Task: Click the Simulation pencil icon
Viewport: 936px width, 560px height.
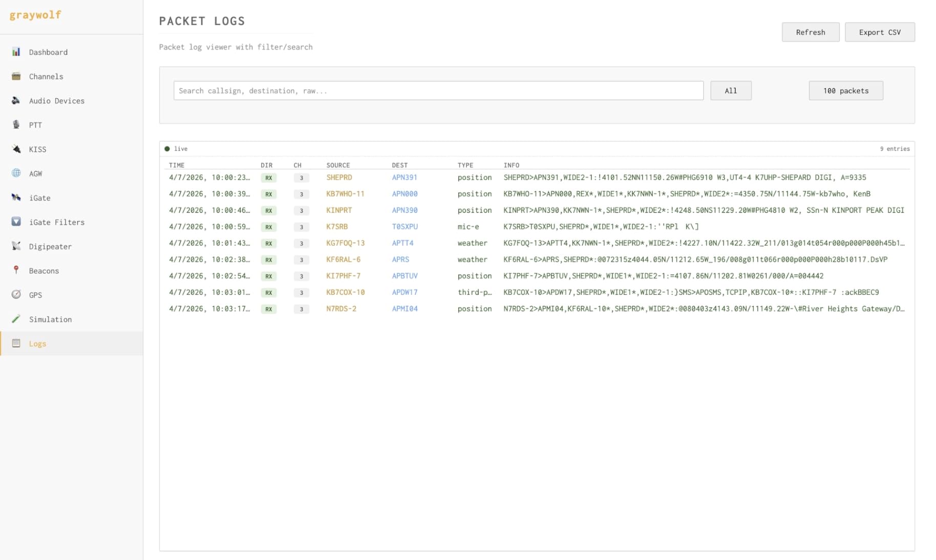Action: 16,319
